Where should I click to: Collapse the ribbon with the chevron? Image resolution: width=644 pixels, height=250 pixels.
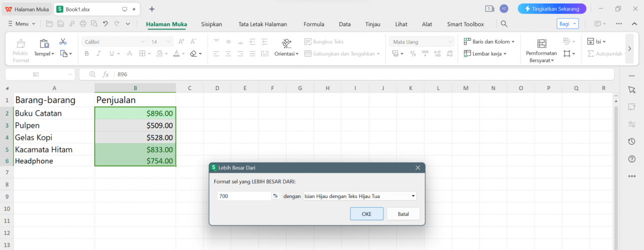coord(635,23)
